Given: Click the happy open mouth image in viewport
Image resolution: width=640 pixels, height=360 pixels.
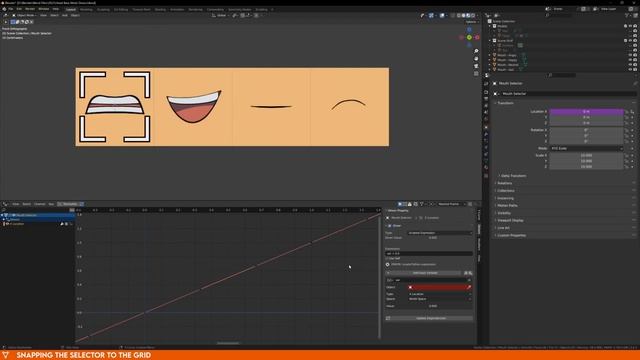Looking at the screenshot, I should [x=193, y=106].
